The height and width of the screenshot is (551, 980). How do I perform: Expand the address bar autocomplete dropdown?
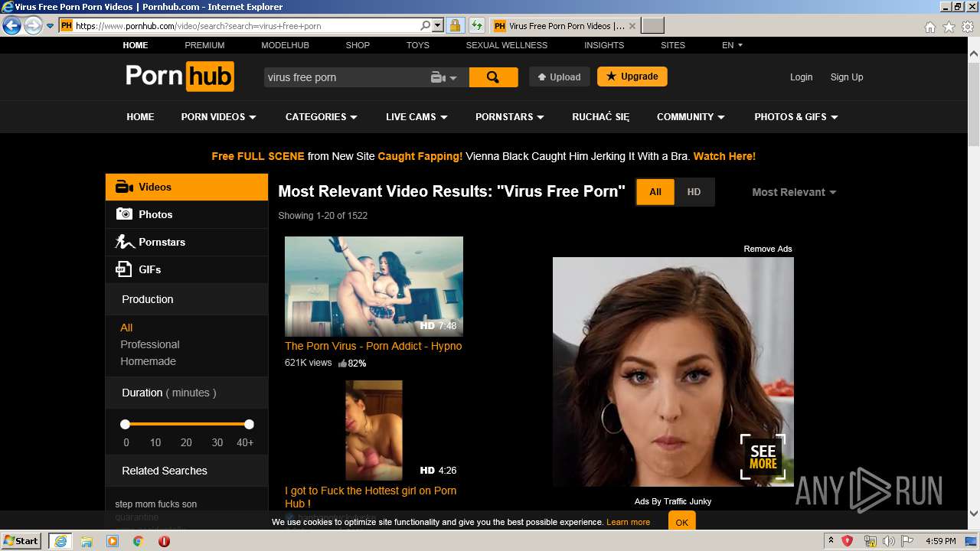pos(438,25)
